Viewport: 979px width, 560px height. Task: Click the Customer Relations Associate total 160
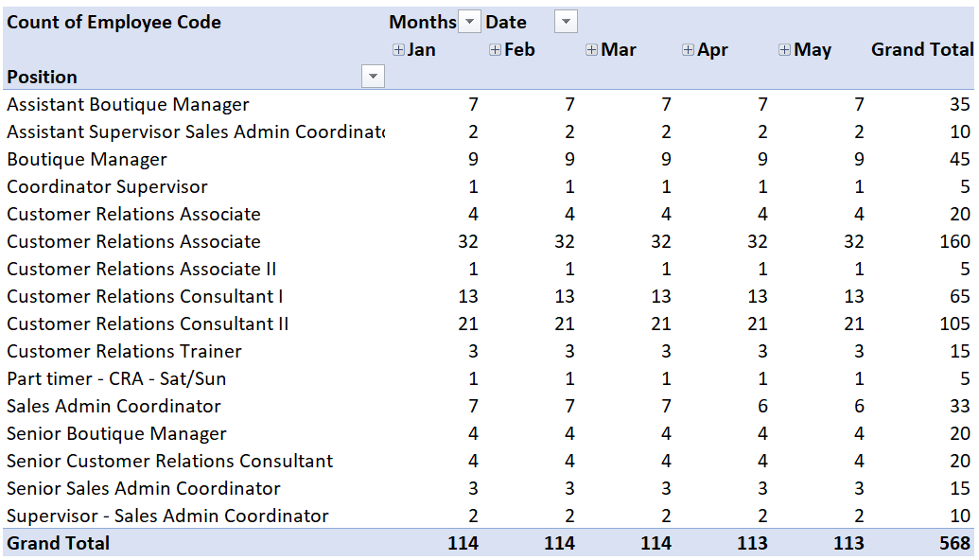coord(954,242)
